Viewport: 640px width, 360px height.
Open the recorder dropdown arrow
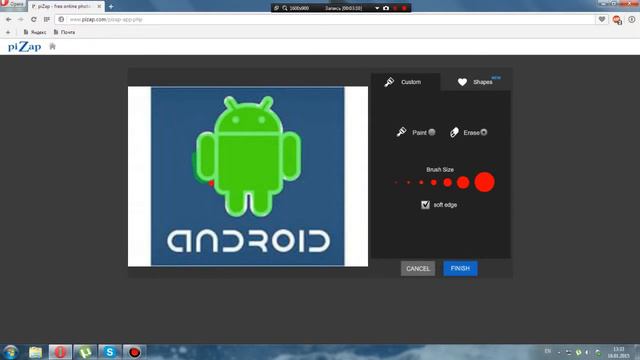pos(377,8)
